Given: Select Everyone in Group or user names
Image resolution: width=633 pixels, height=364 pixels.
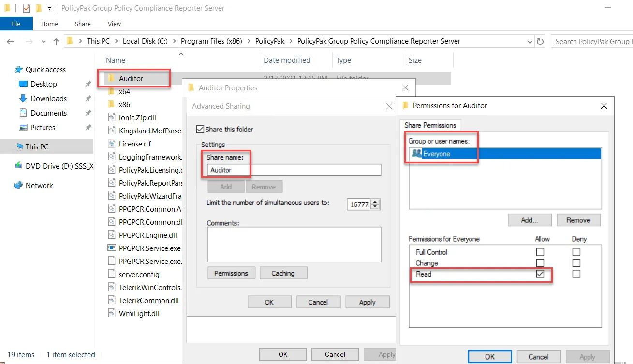Looking at the screenshot, I should point(505,154).
